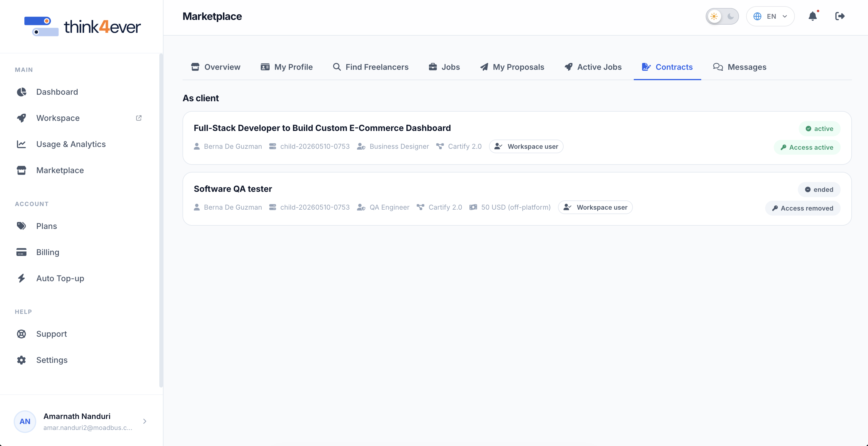Screen dimensions: 868x446
Task: Switch to dark mode moon toggle
Action: (730, 16)
